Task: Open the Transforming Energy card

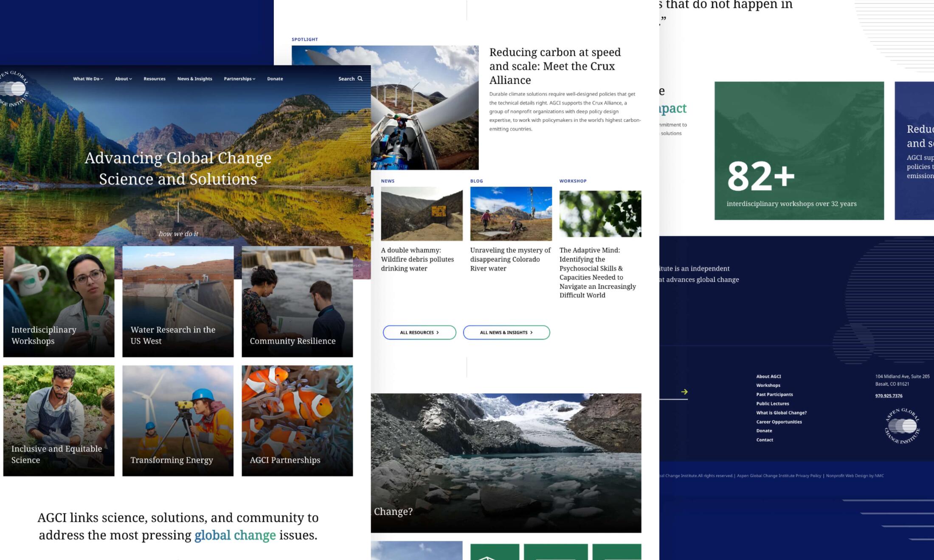Action: (x=178, y=421)
